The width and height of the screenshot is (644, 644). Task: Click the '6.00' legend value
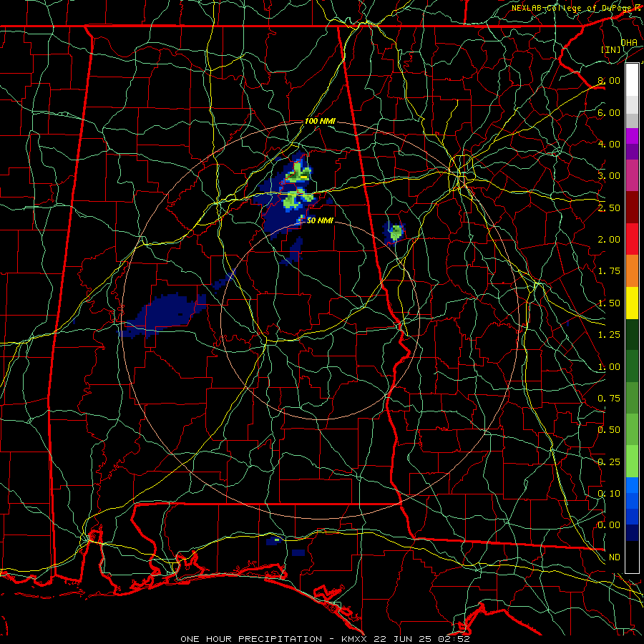(609, 112)
